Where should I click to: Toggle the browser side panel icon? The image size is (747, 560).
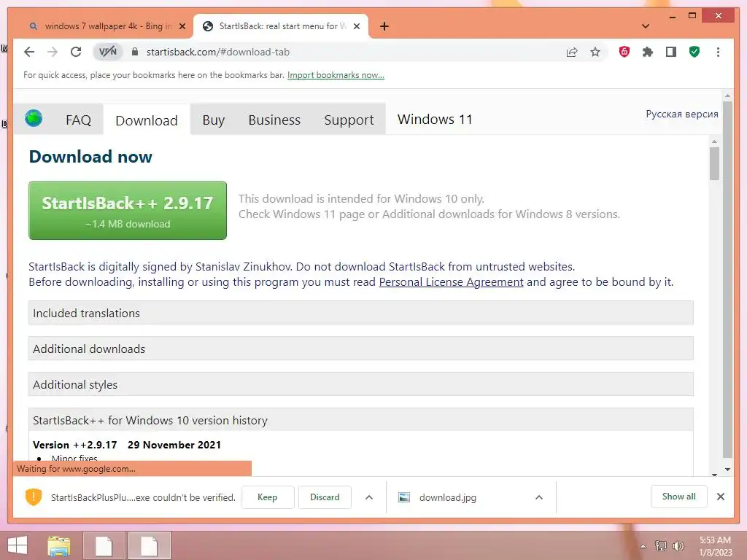coord(671,52)
